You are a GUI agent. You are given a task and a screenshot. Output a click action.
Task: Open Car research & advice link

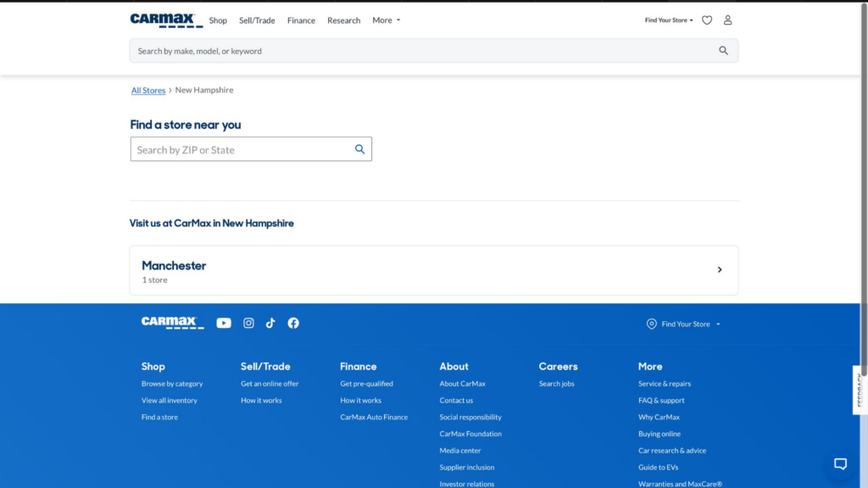click(672, 451)
